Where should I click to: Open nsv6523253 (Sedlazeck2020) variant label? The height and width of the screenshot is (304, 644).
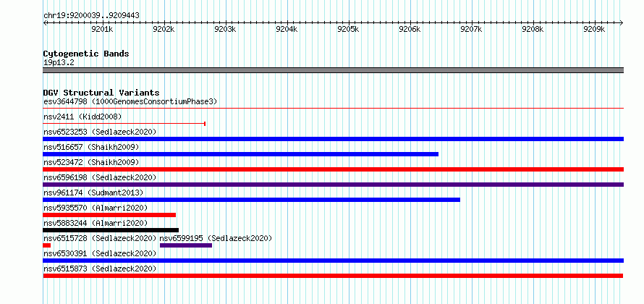point(100,132)
